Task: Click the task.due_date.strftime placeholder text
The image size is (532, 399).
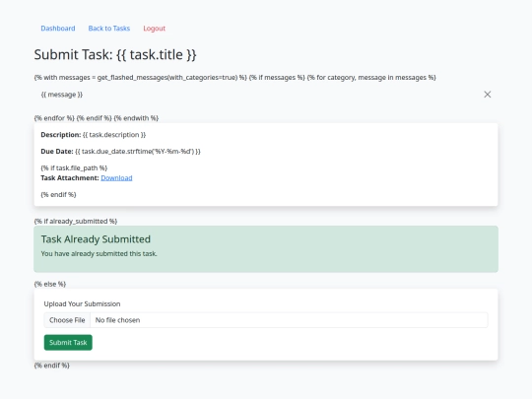Action: pyautogui.click(x=138, y=152)
